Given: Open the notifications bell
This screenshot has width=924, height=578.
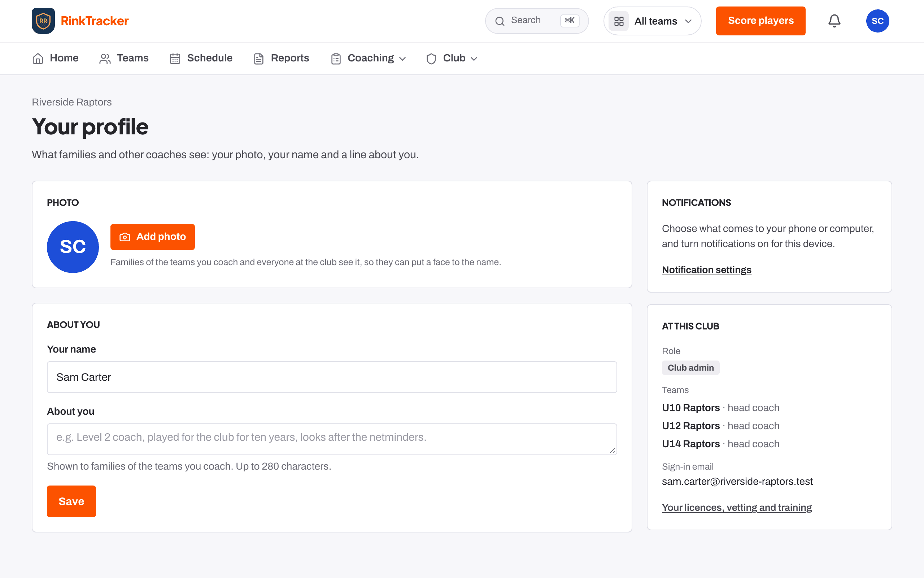Looking at the screenshot, I should click(x=834, y=21).
